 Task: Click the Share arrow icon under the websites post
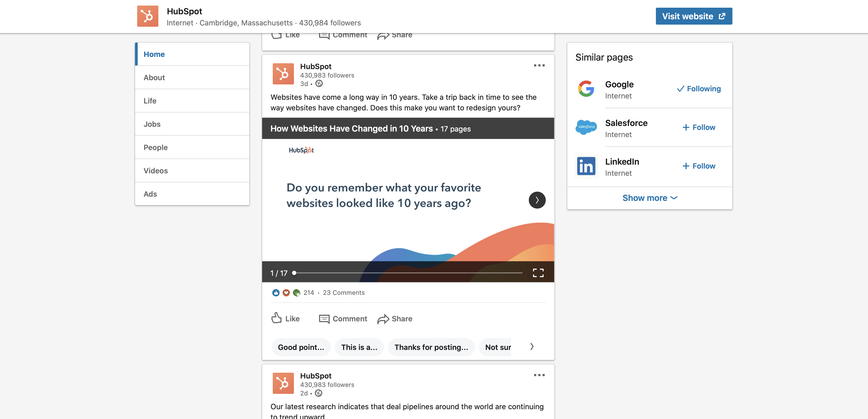[383, 319]
